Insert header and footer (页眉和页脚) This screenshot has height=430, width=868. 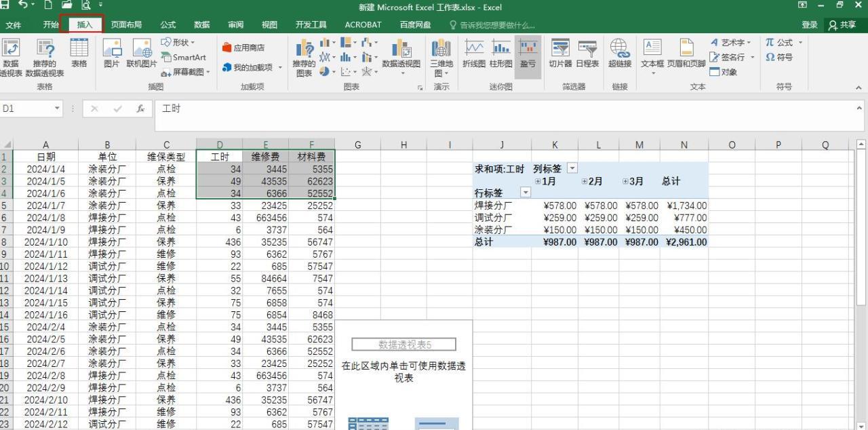(x=686, y=53)
